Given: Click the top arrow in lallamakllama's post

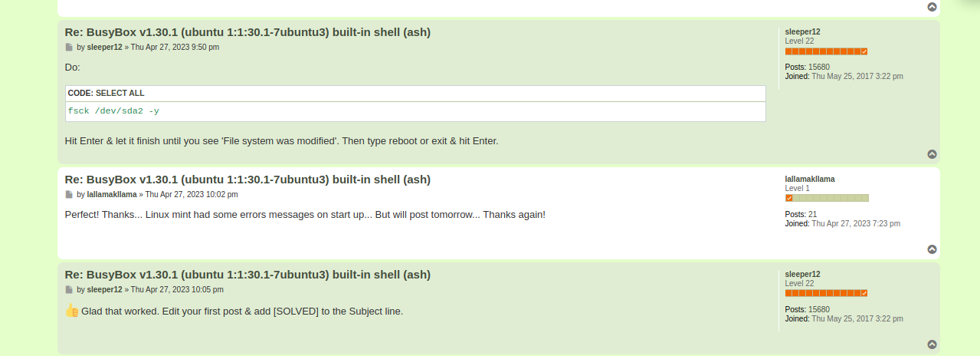Looking at the screenshot, I should [932, 249].
